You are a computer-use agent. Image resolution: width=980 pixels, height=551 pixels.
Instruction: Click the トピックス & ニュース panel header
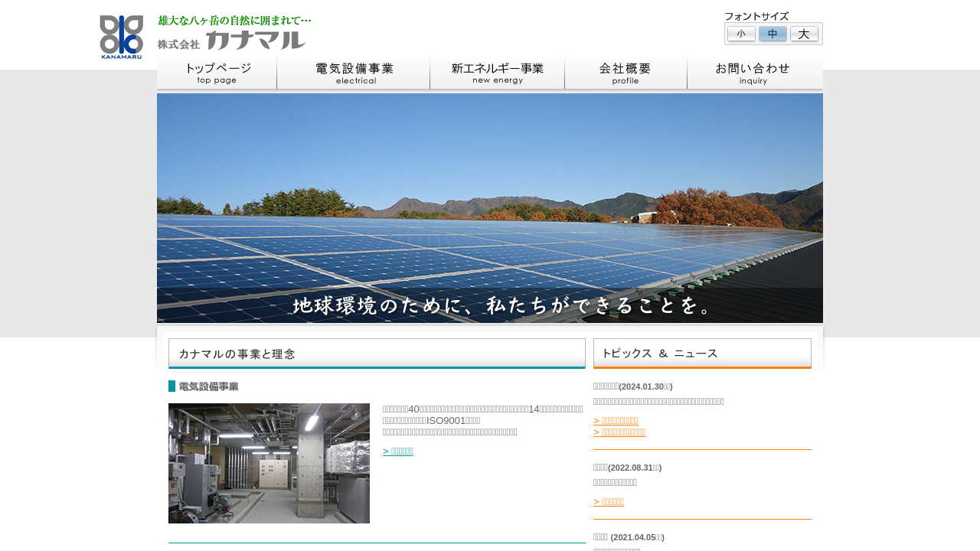coord(702,354)
